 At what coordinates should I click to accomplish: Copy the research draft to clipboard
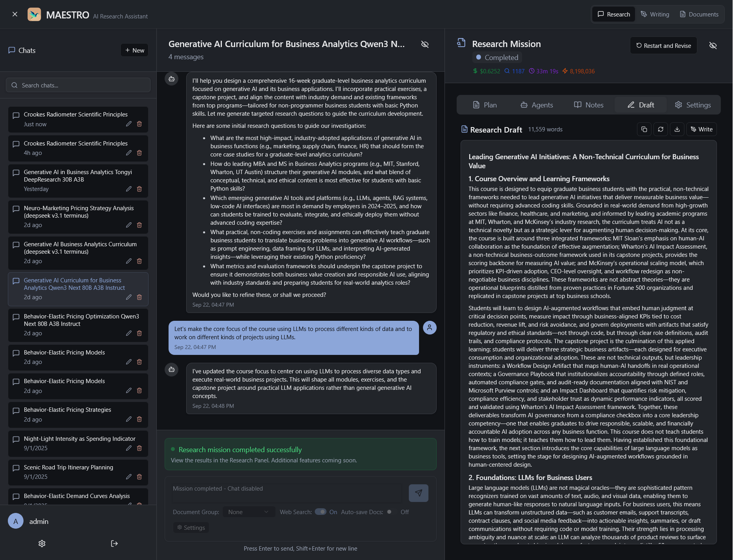[644, 129]
